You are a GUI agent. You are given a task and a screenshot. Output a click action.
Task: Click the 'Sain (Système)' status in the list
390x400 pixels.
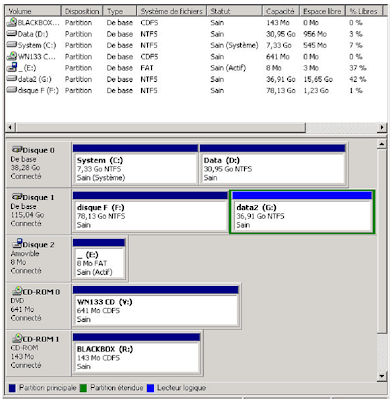coord(234,45)
